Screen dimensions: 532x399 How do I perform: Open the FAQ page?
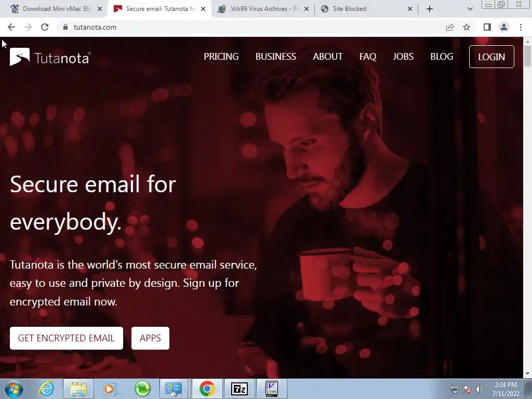pos(368,57)
